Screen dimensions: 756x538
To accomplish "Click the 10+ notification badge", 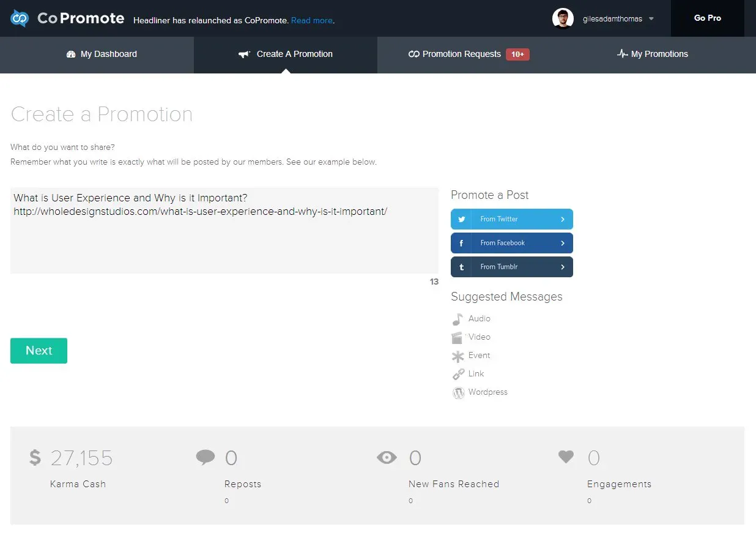I will (x=517, y=54).
